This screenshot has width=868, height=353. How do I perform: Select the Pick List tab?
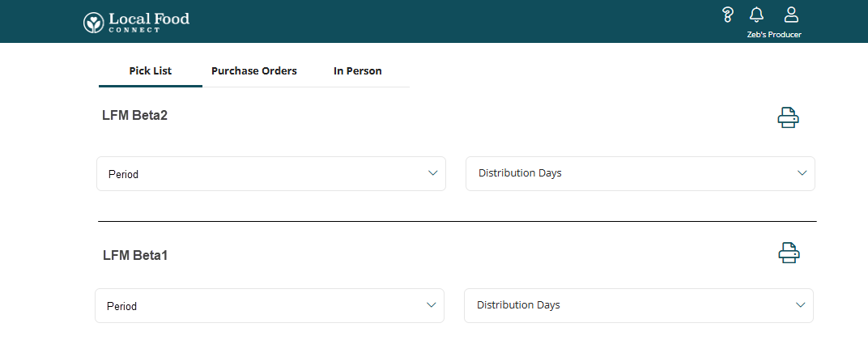click(x=151, y=71)
